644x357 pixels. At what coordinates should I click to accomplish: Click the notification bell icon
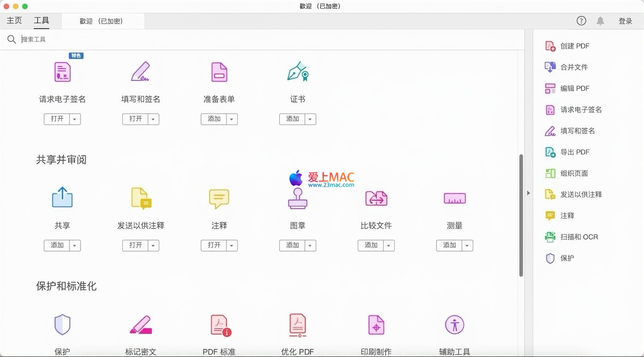pos(600,21)
